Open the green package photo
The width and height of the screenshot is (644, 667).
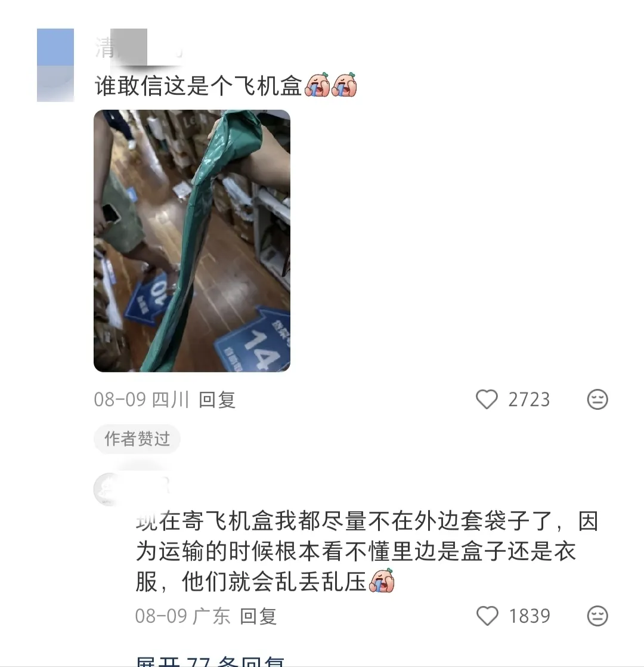click(192, 241)
